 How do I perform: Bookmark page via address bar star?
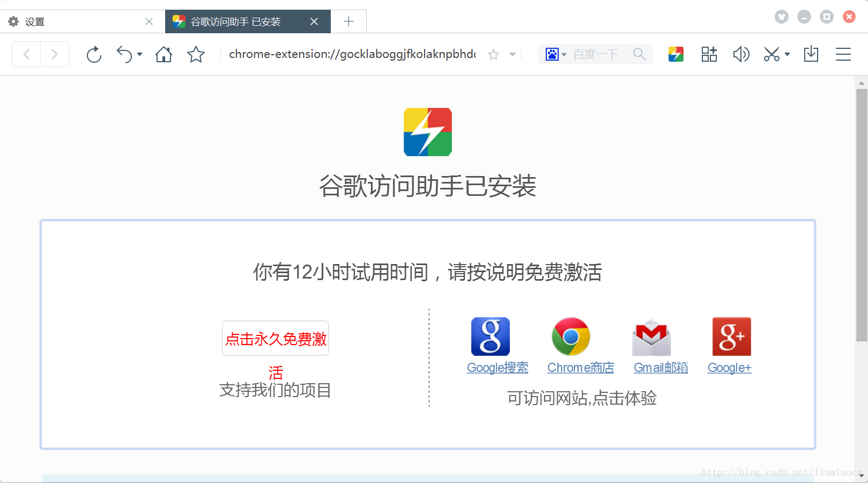point(493,54)
